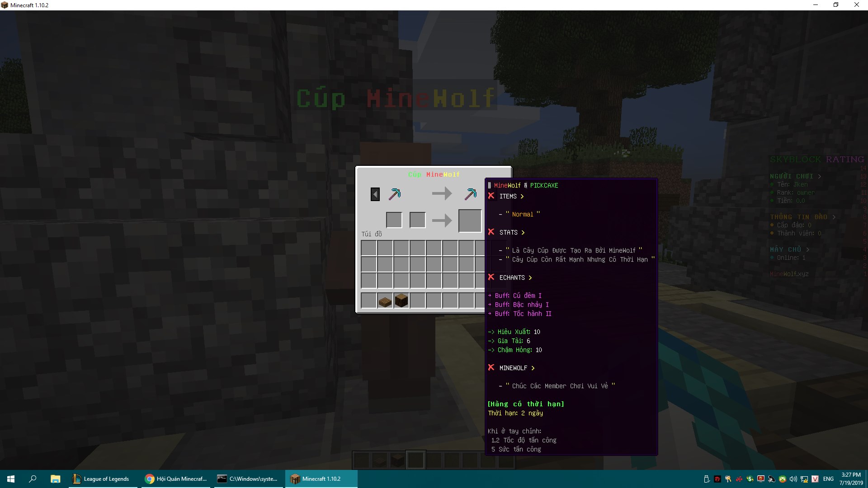Open the Windows Start menu

click(x=11, y=479)
